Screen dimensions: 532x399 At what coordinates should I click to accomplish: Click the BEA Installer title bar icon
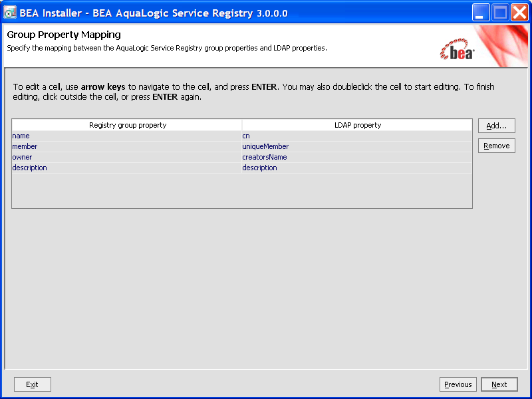10,13
